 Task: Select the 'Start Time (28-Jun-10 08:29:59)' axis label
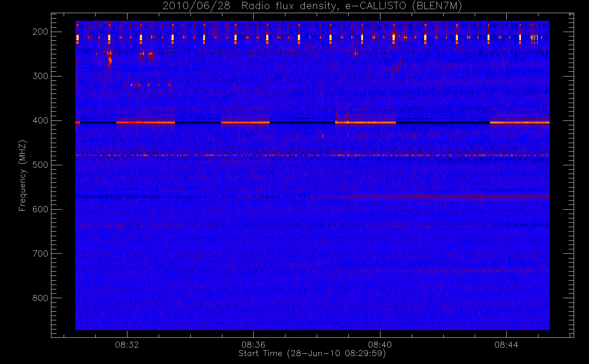coord(312,353)
